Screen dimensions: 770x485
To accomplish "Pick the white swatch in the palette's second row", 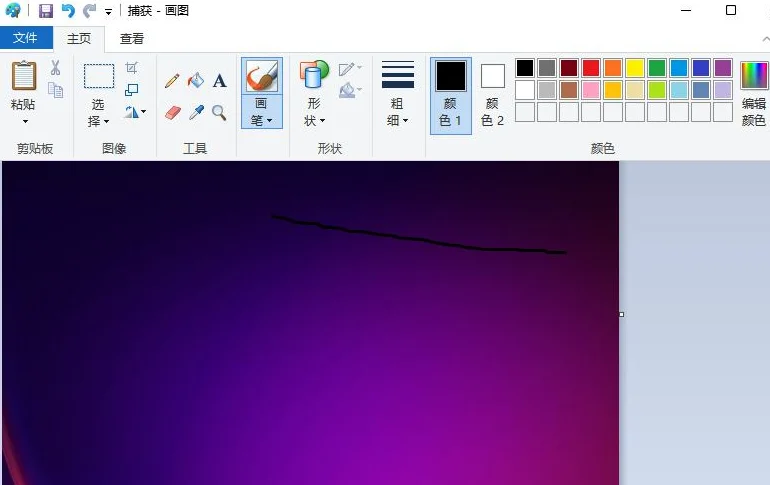I will click(524, 90).
